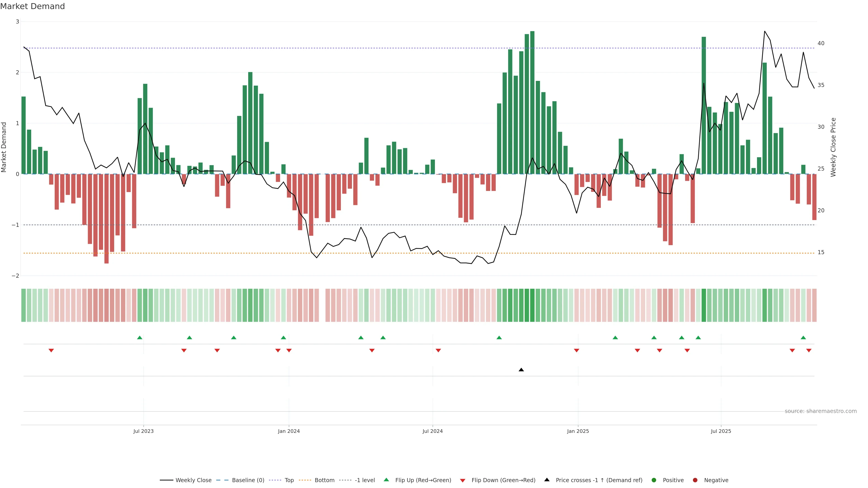Image resolution: width=868 pixels, height=488 pixels.
Task: Click the -1 level legend entry
Action: [x=365, y=480]
